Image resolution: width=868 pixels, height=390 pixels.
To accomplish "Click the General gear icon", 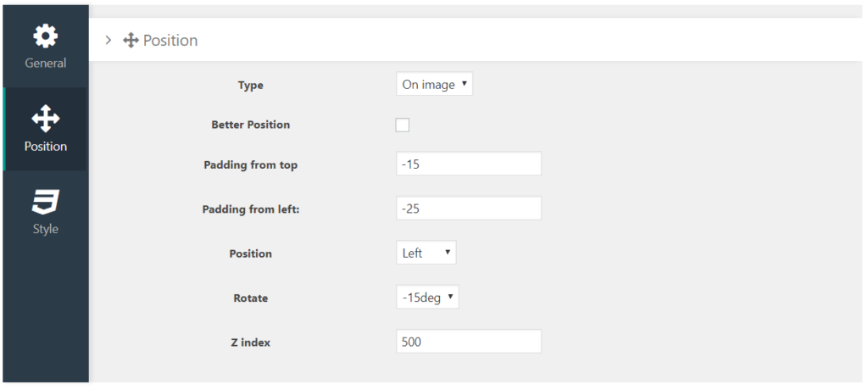I will tap(46, 36).
